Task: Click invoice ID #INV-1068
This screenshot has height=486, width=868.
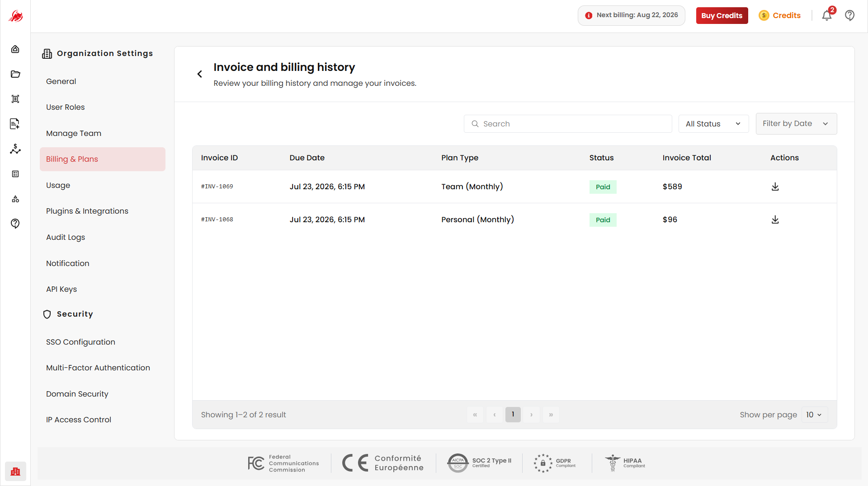Action: pyautogui.click(x=217, y=220)
